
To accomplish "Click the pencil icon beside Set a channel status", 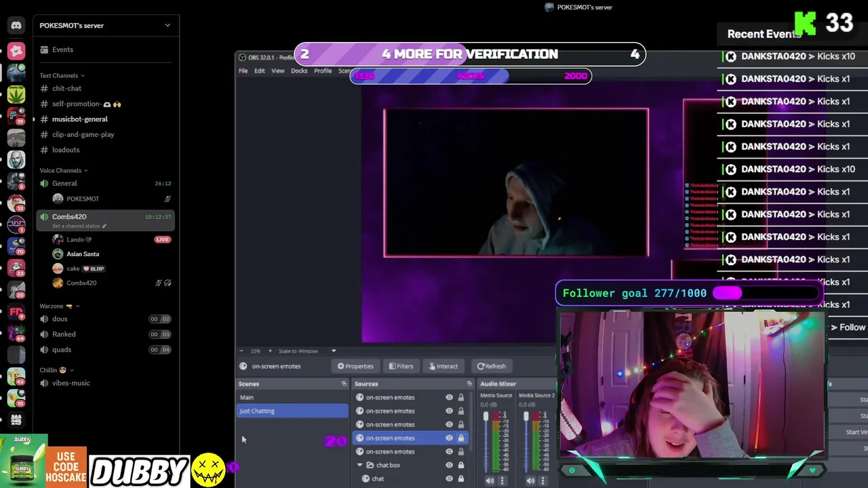I will (104, 226).
